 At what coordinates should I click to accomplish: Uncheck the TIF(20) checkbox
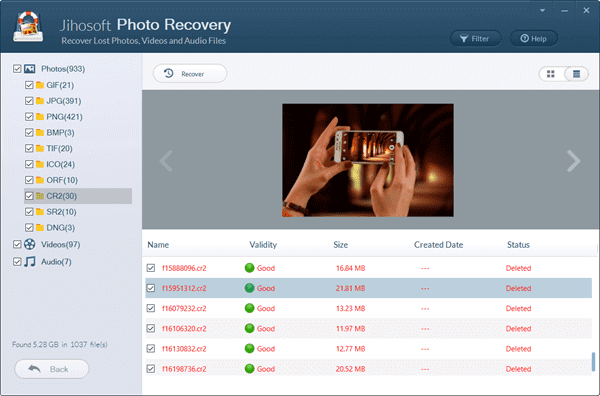29,148
